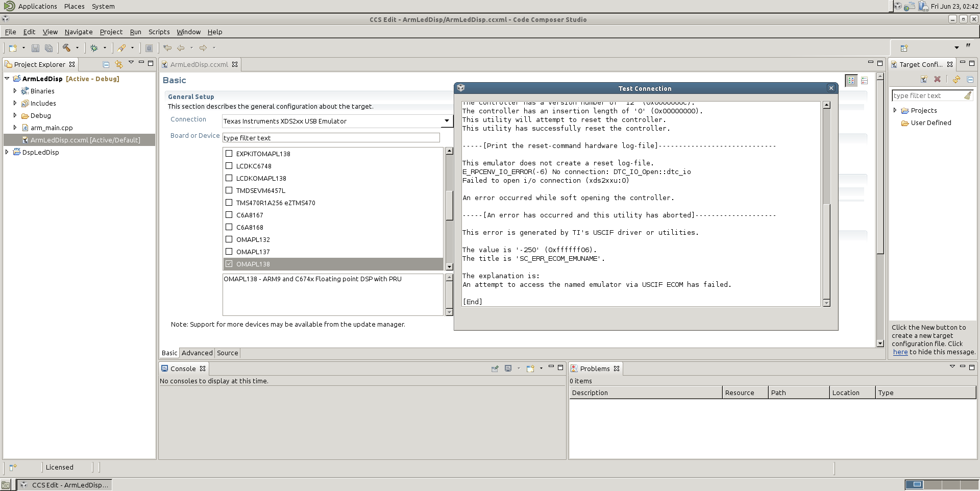980x491 pixels.
Task: Click the toolbar icon left of Back arrow group
Action: click(149, 48)
